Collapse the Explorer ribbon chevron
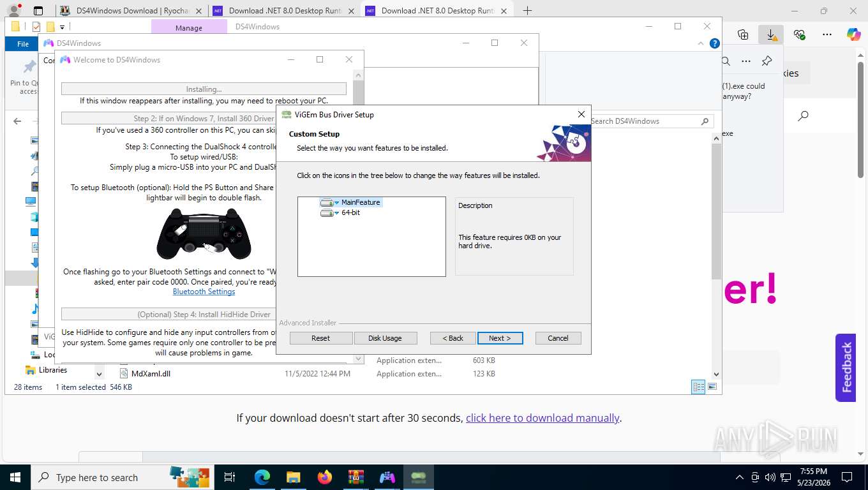 702,44
